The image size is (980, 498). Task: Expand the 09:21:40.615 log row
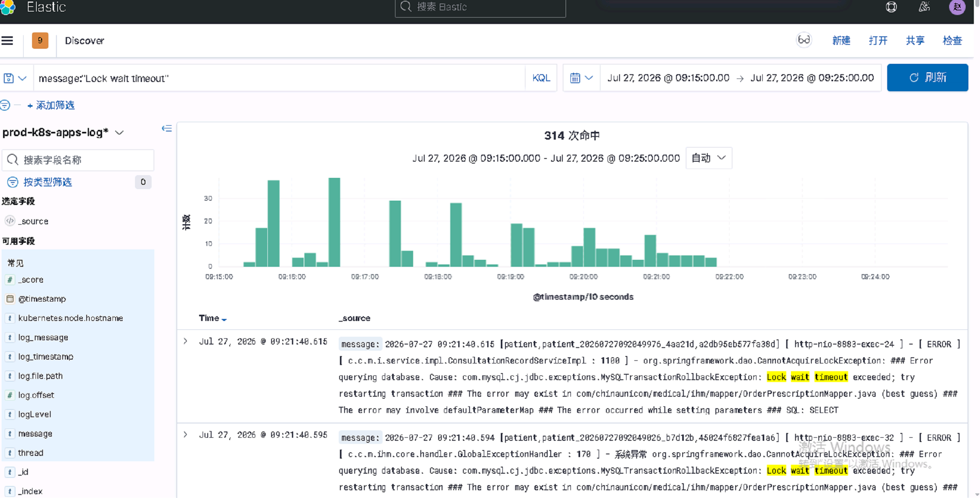186,341
